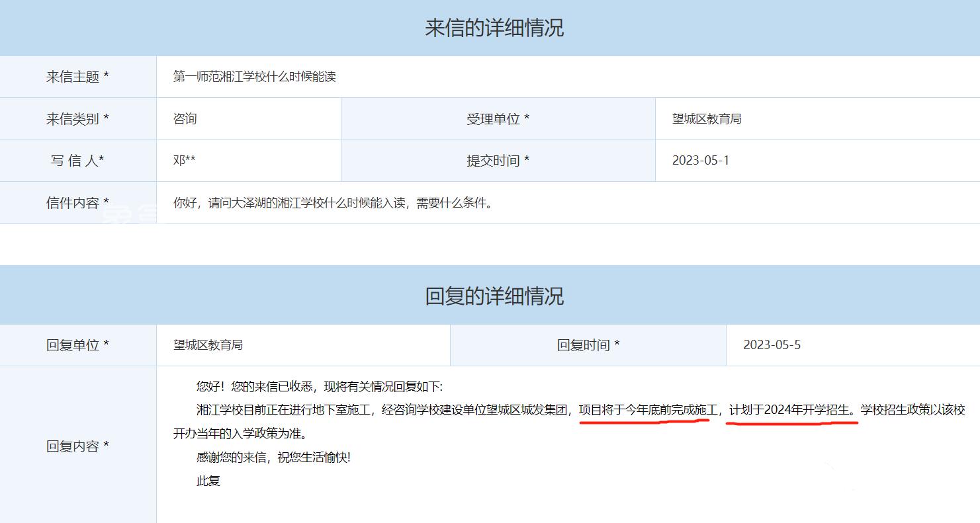The width and height of the screenshot is (980, 523).
Task: Click the label 来信类别 *
Action: 77,118
